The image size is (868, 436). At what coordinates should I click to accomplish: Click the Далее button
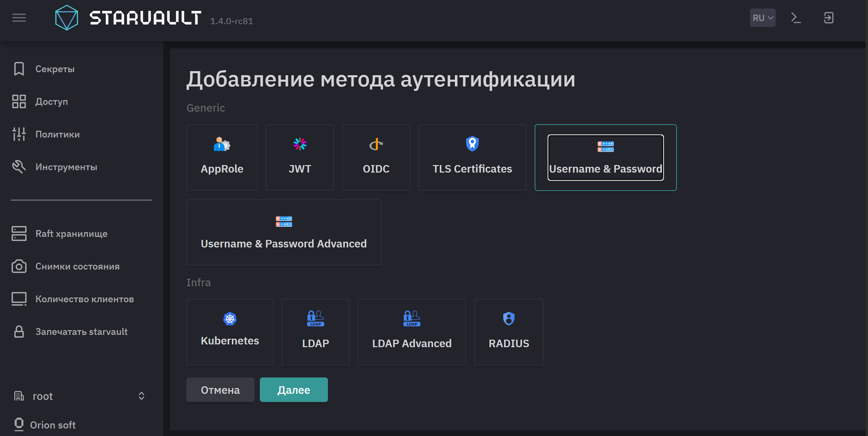pos(294,390)
